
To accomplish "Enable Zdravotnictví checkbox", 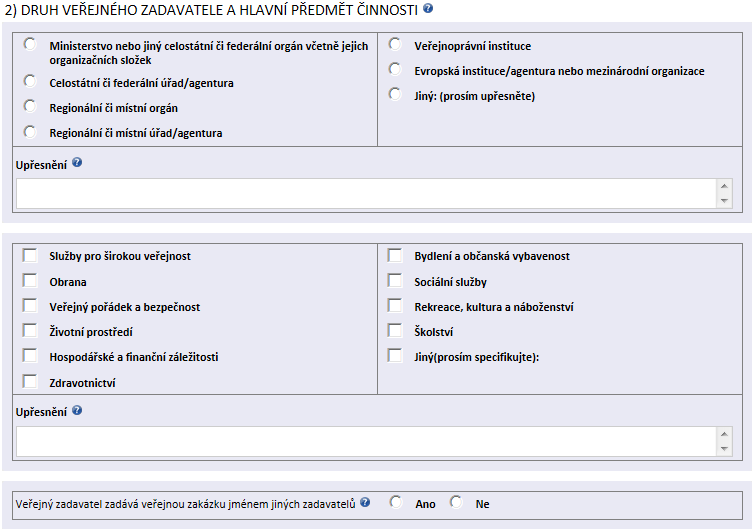I will pos(30,381).
